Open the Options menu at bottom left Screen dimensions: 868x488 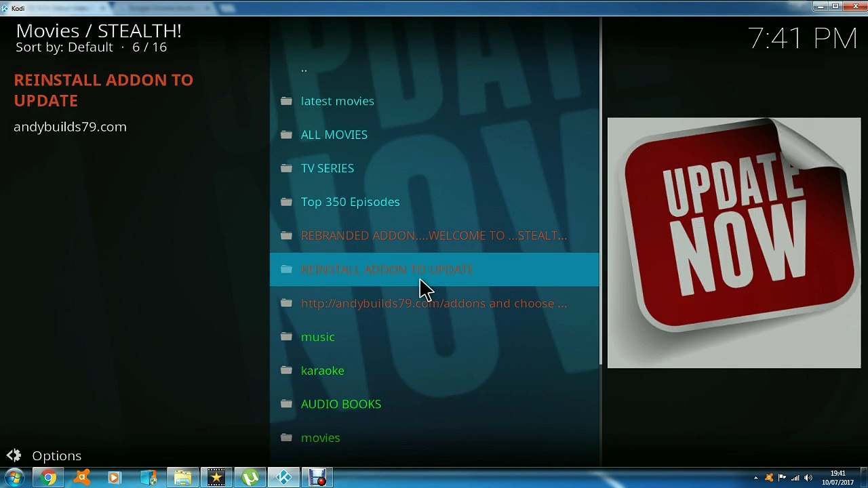[44, 455]
